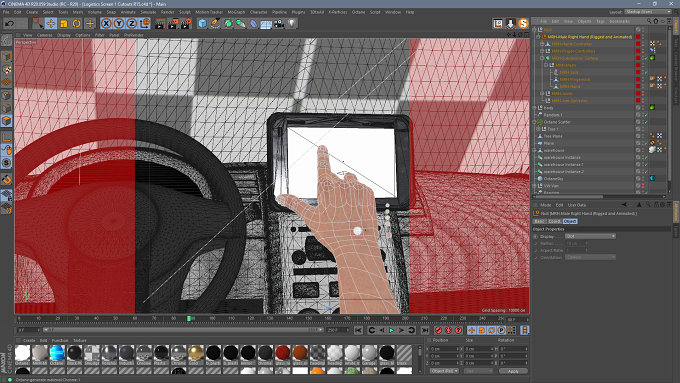Switch to the Basic tab in Attributes
Image resolution: width=680 pixels, height=383 pixels.
pyautogui.click(x=539, y=221)
